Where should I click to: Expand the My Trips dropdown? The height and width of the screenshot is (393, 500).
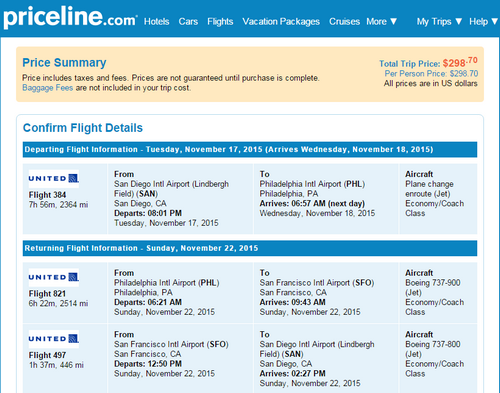click(x=439, y=21)
